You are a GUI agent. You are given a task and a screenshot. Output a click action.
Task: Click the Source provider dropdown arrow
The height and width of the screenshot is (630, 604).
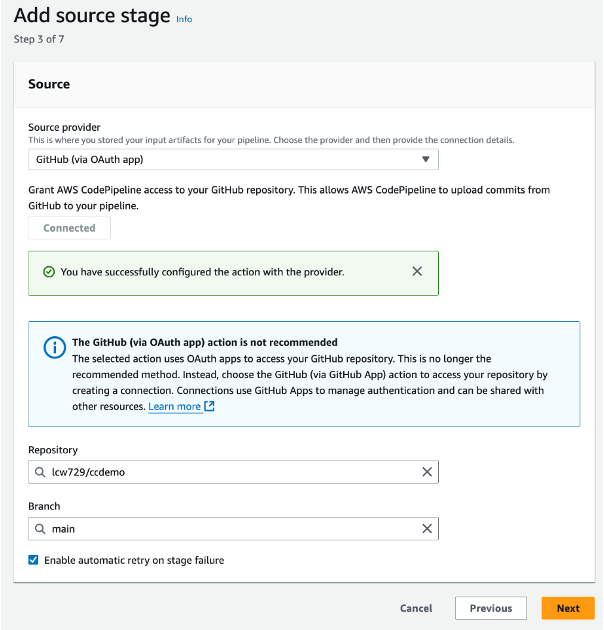pos(425,159)
